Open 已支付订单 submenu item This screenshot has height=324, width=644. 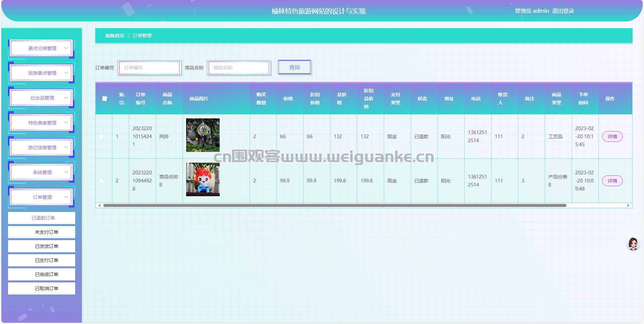(42, 260)
